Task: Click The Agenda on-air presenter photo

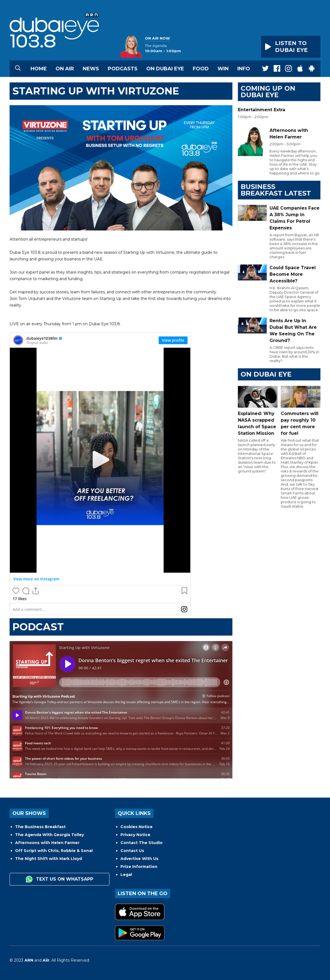Action: point(131,46)
